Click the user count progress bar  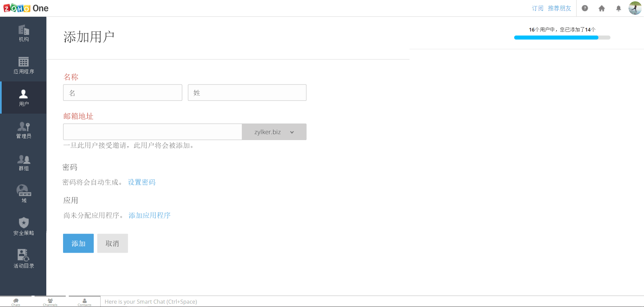pos(562,38)
